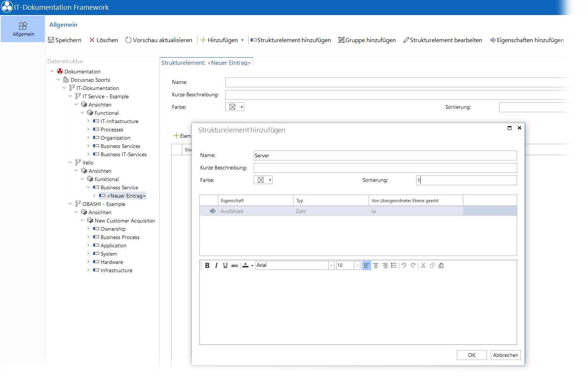This screenshot has height=384, width=588.
Task: Expand the Hinzufügen dropdown arrow
Action: coord(242,40)
